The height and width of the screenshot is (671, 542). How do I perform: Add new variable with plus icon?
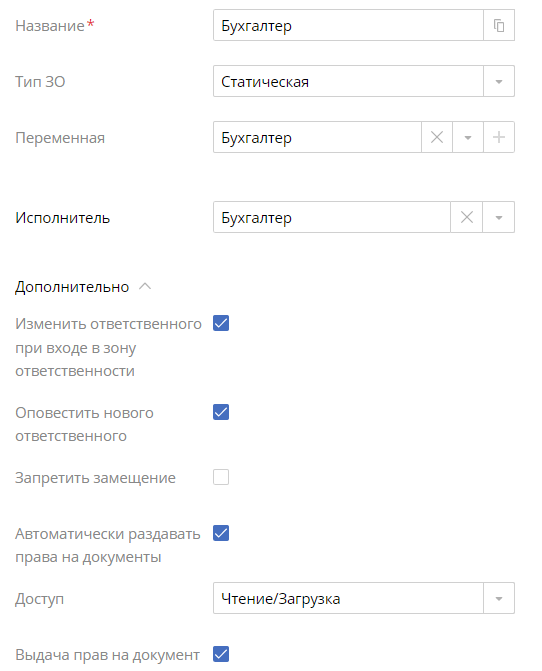[x=499, y=137]
